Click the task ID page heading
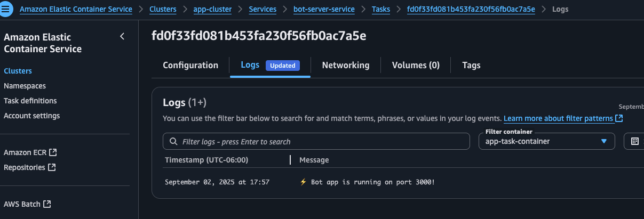The image size is (644, 219). [259, 36]
